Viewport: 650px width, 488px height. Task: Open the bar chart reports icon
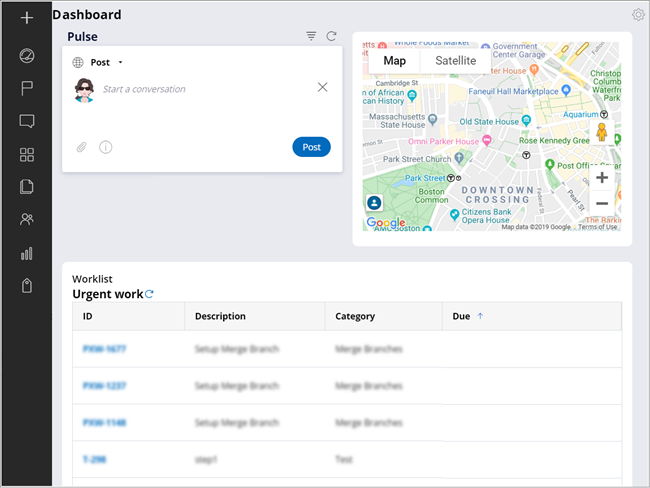tap(27, 253)
